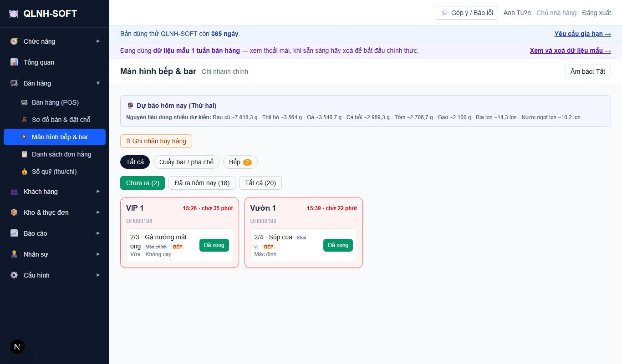Expand the Khách hàng menu arrow
Viewport: 622px width, 364px height.
[x=98, y=192]
